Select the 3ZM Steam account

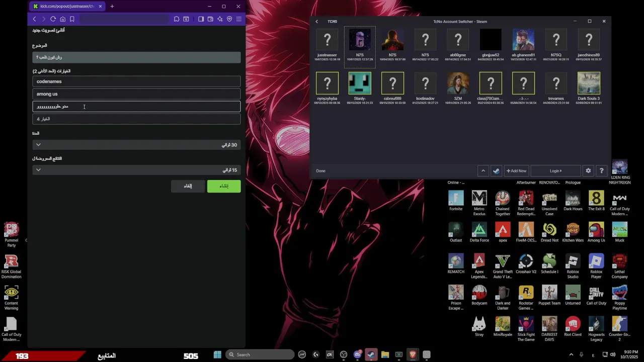(x=458, y=88)
